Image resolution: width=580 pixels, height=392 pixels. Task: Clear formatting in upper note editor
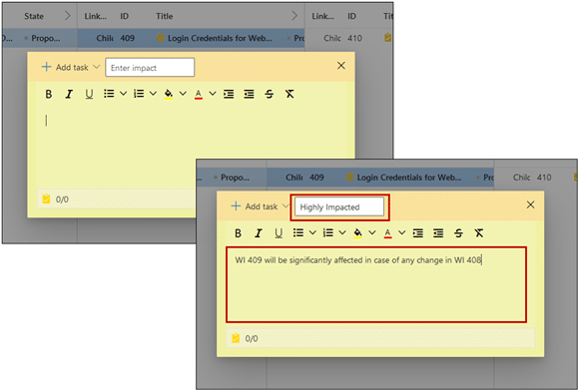coord(290,94)
